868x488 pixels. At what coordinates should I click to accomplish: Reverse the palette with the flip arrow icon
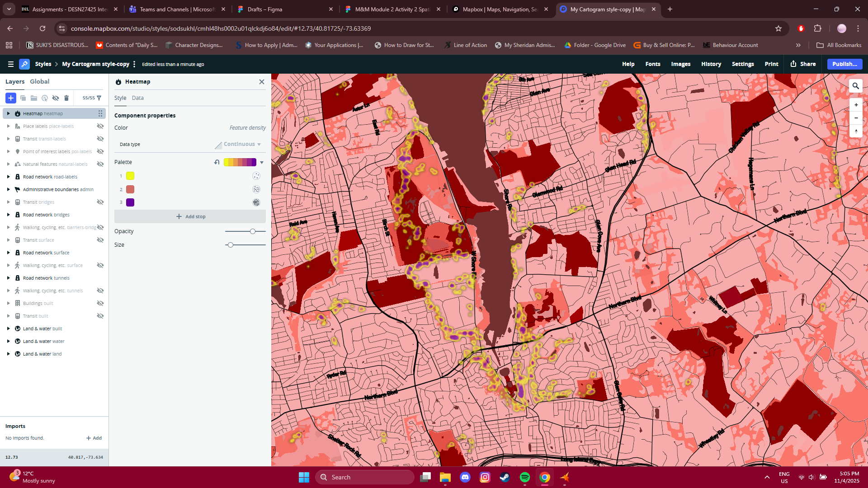coord(217,162)
